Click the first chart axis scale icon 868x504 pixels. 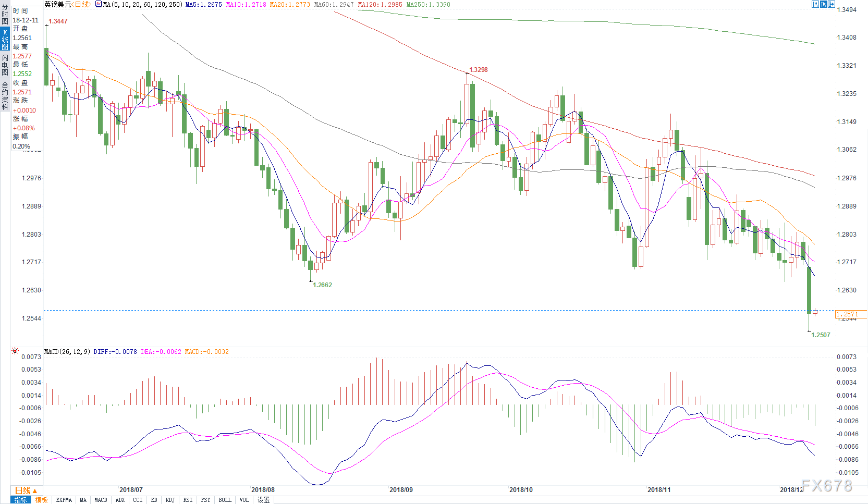click(815, 4)
